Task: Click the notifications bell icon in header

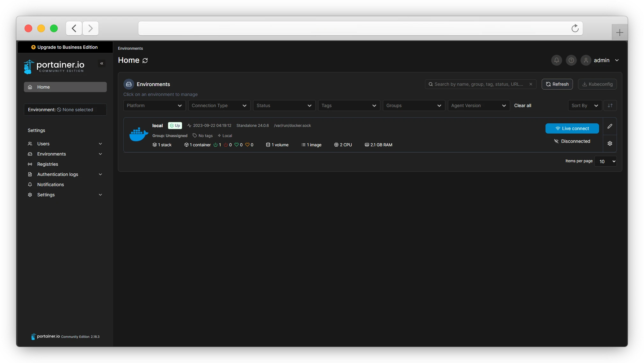Action: pyautogui.click(x=556, y=60)
